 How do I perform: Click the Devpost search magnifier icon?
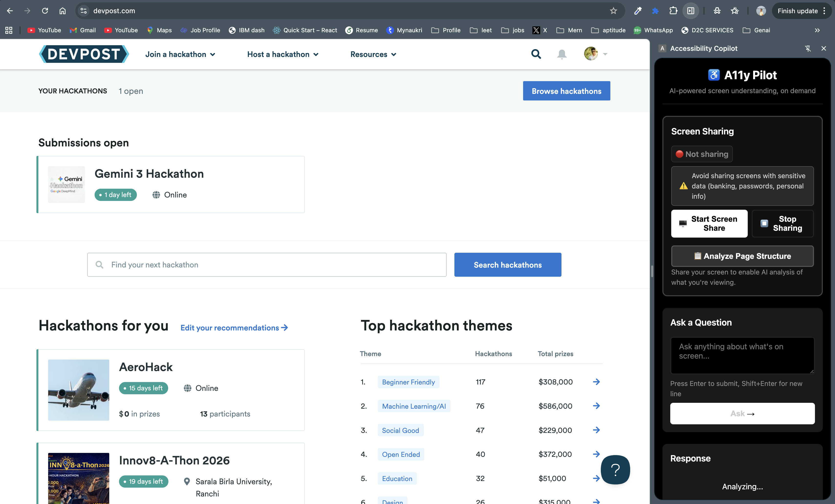[x=536, y=54]
